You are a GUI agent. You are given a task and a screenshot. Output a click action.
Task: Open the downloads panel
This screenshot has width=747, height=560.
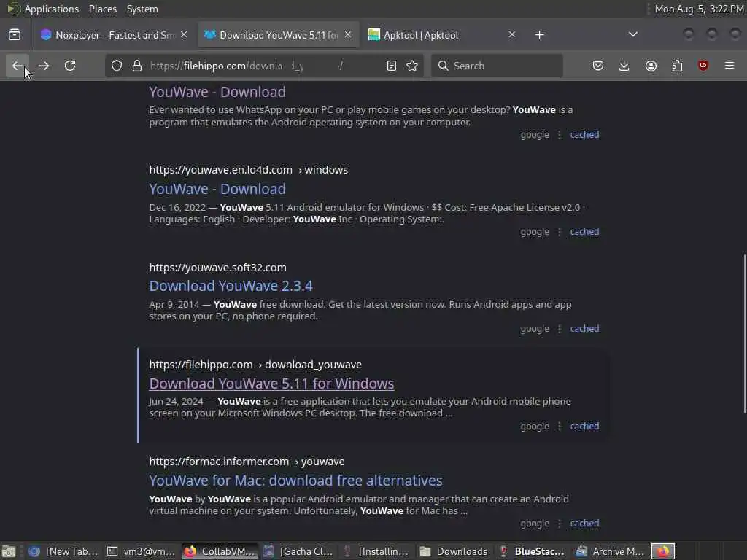(624, 66)
